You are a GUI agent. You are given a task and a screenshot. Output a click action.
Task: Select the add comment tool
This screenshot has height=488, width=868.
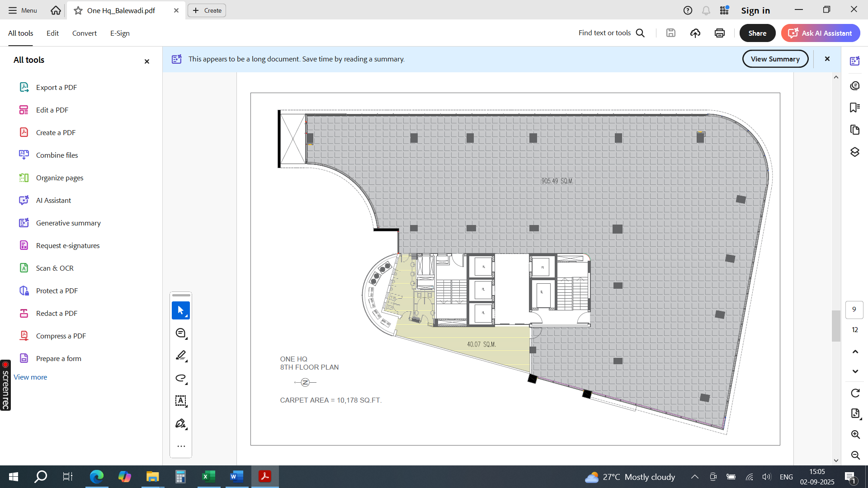(x=180, y=333)
